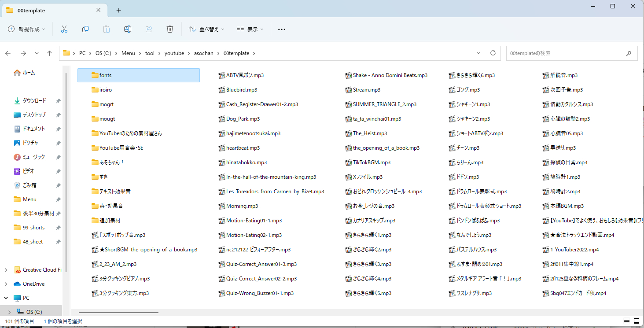Open ごみ箱 in the sidebar
The image size is (644, 328).
[29, 185]
